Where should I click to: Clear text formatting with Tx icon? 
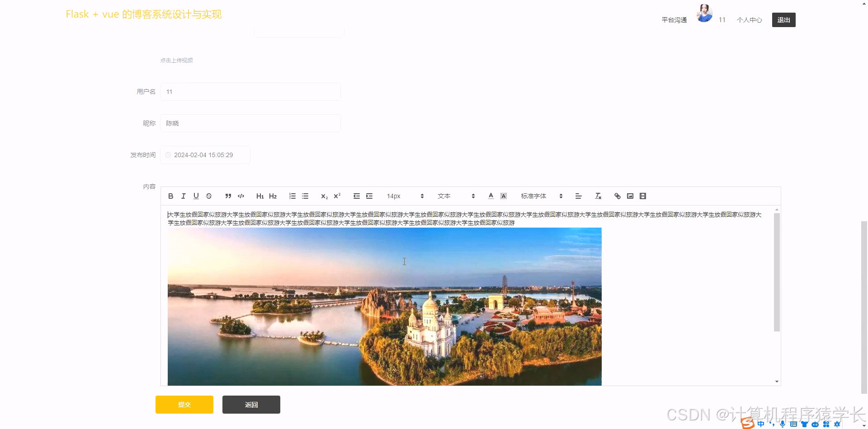pyautogui.click(x=598, y=196)
